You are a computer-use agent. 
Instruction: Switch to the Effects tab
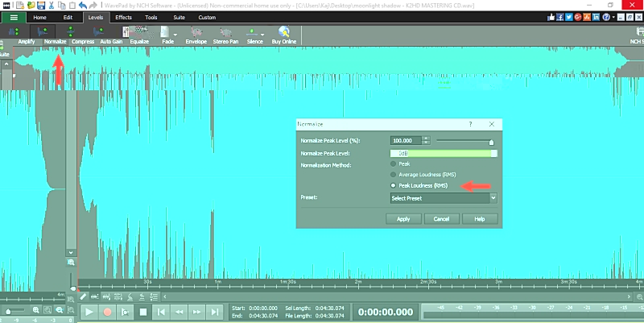click(x=123, y=17)
